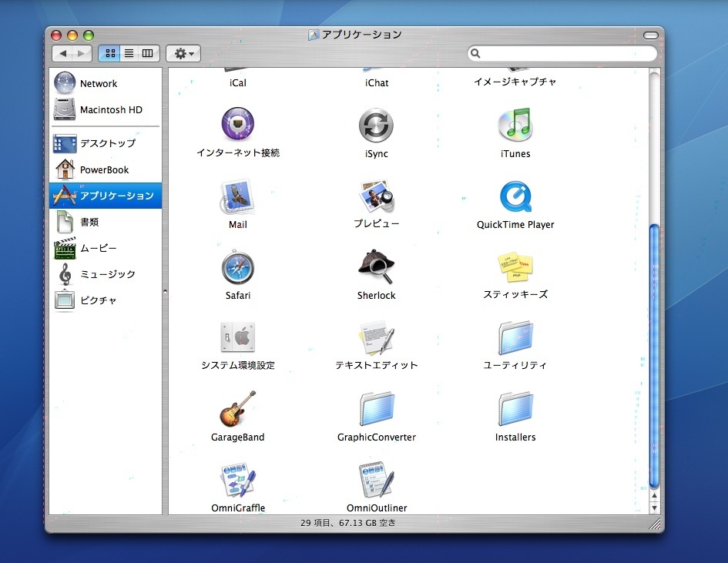
Task: Open デスクトップ in the sidebar
Action: [x=106, y=143]
